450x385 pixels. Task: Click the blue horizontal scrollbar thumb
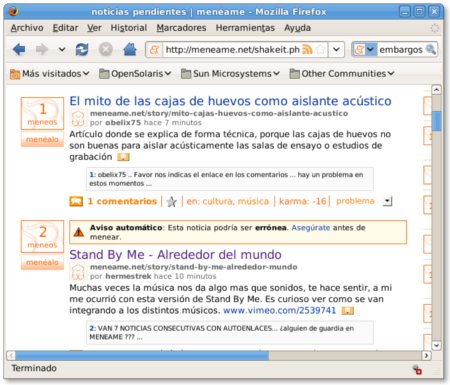click(x=142, y=356)
